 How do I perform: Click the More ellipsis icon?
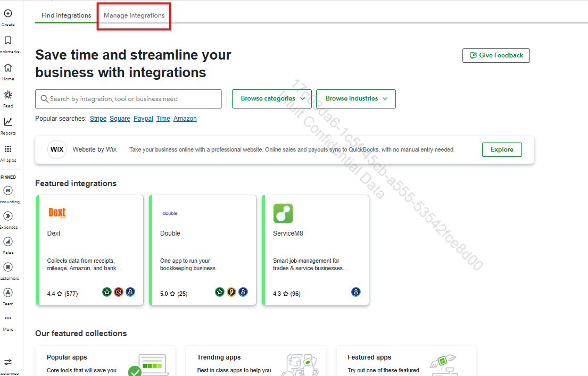coord(8,318)
